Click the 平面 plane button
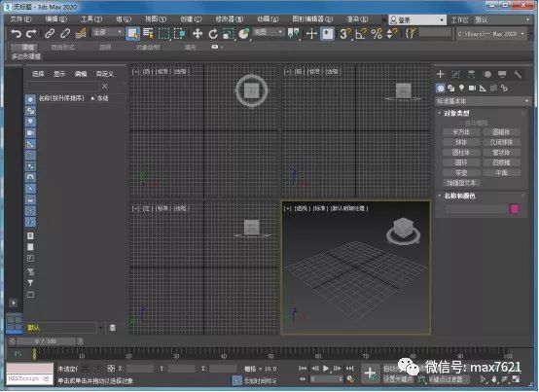 pyautogui.click(x=501, y=173)
